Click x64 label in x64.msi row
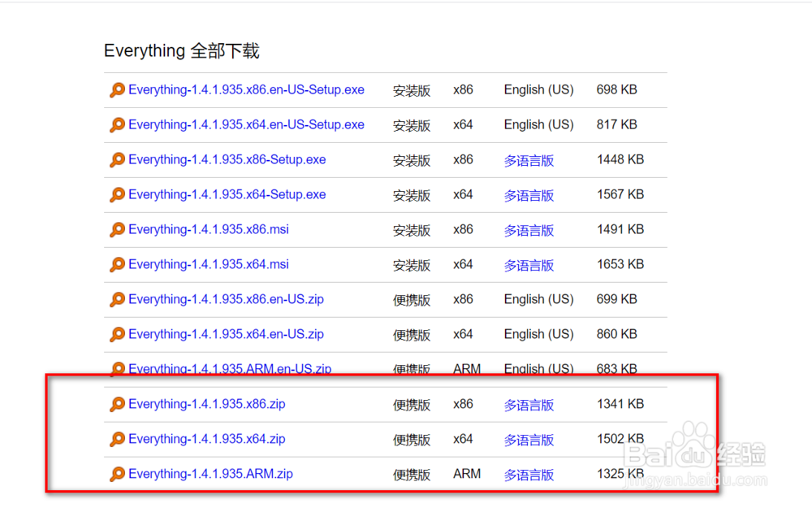 coord(463,264)
